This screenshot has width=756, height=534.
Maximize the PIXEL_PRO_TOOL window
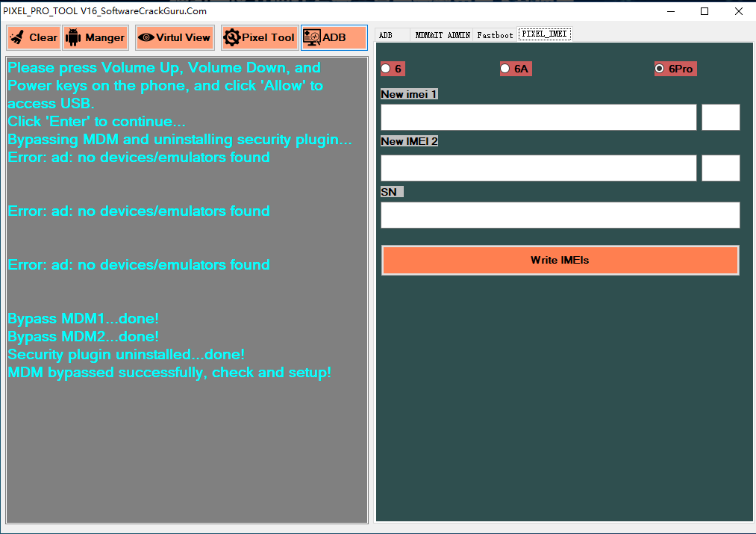tap(705, 11)
